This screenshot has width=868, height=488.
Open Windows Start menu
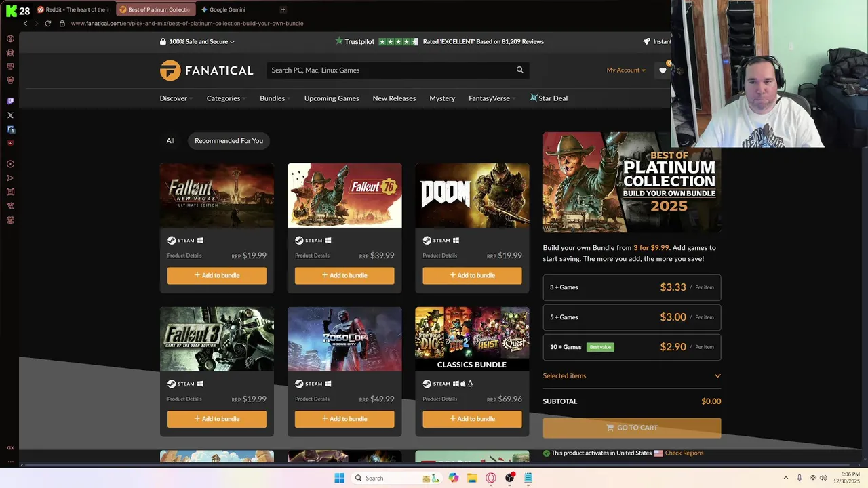coord(339,478)
